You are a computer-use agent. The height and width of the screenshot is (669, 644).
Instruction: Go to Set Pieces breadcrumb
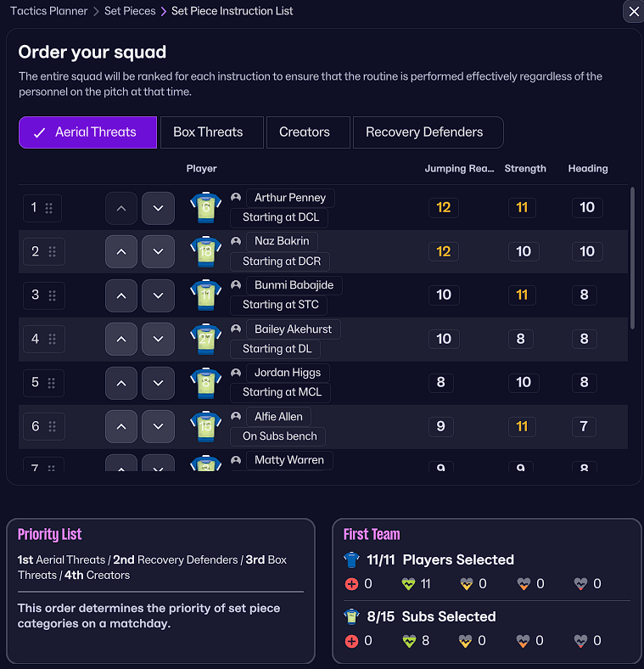pyautogui.click(x=130, y=11)
